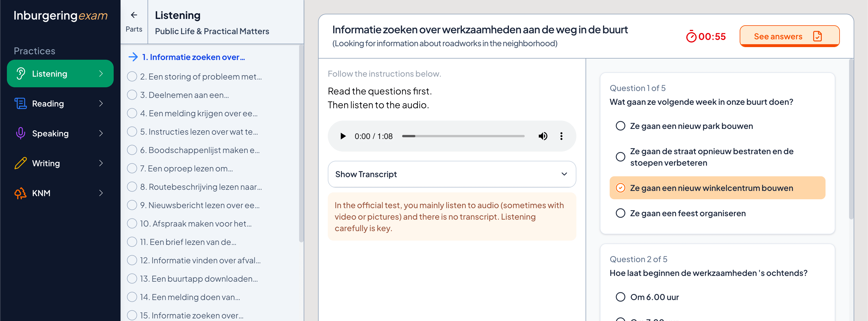Screen dimensions: 868x321
Task: Open the Listening practice menu item
Action: click(60, 74)
